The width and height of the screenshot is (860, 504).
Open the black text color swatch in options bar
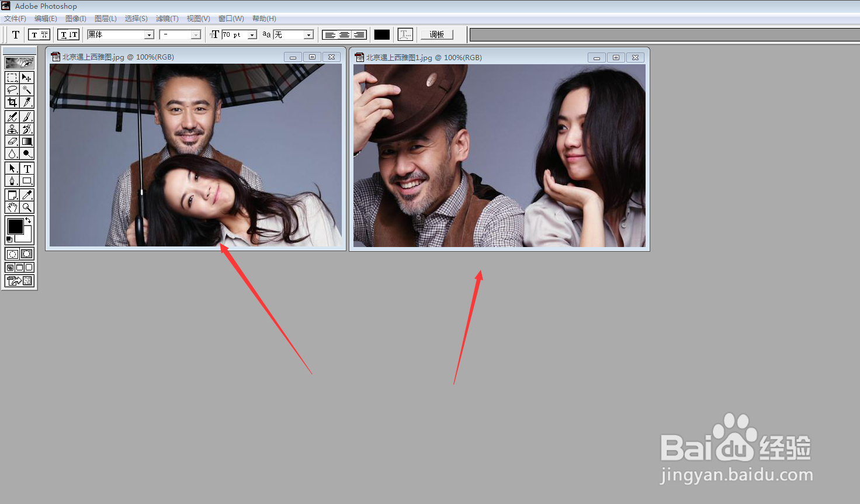click(x=382, y=35)
